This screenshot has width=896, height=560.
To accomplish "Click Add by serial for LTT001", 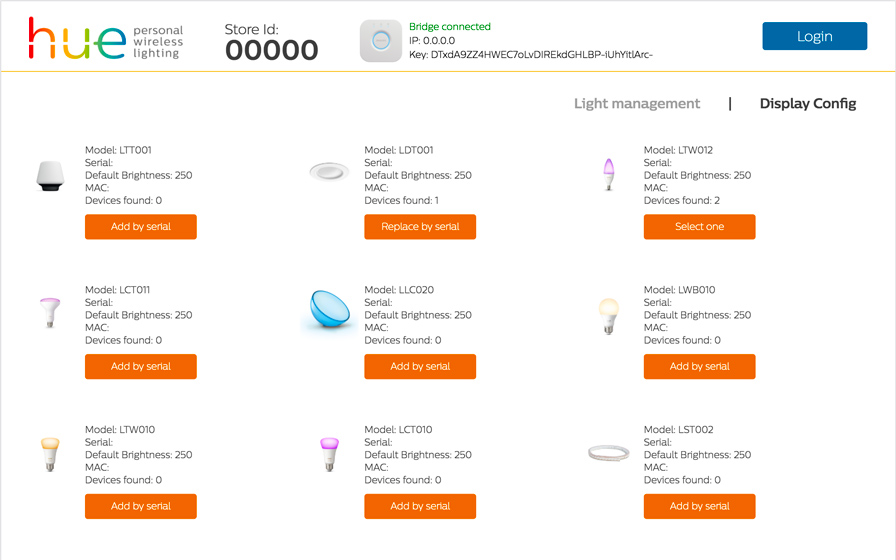I will (141, 226).
